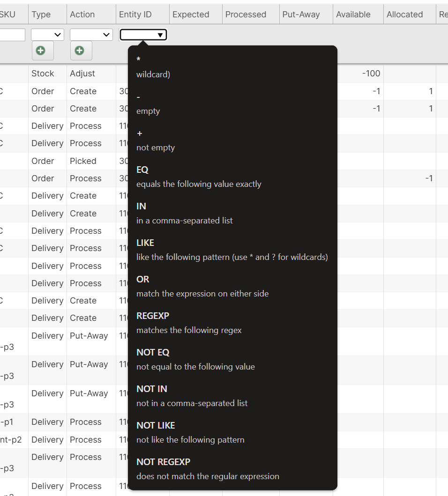Open the Action filter dropdown
The height and width of the screenshot is (496, 448).
tap(91, 35)
